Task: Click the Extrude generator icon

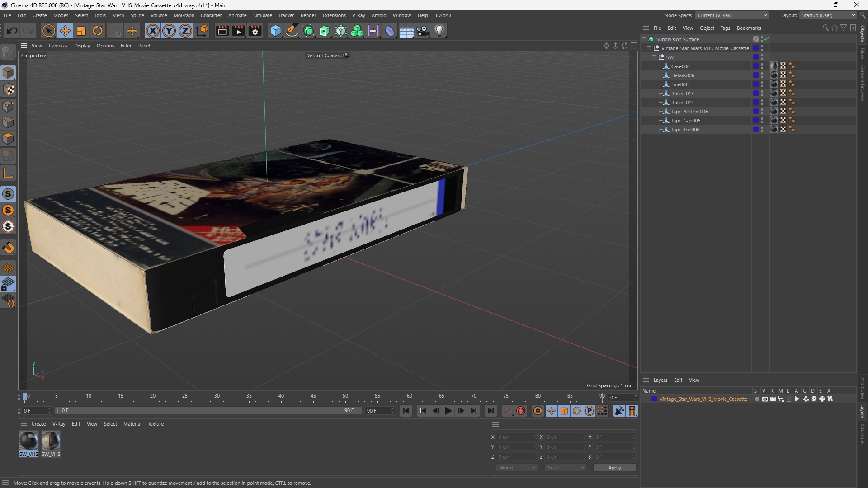Action: 325,31
